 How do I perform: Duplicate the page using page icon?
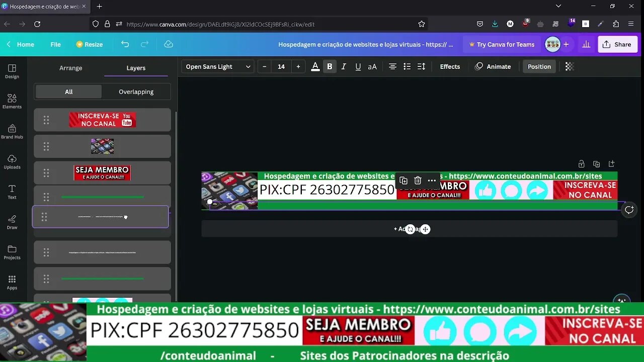(596, 164)
